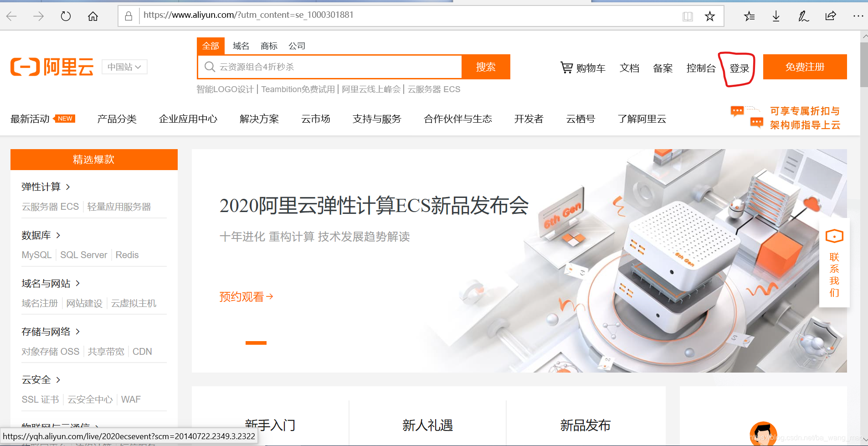Select the 域名 search tab
Screen dimensions: 868x446
[x=241, y=46]
